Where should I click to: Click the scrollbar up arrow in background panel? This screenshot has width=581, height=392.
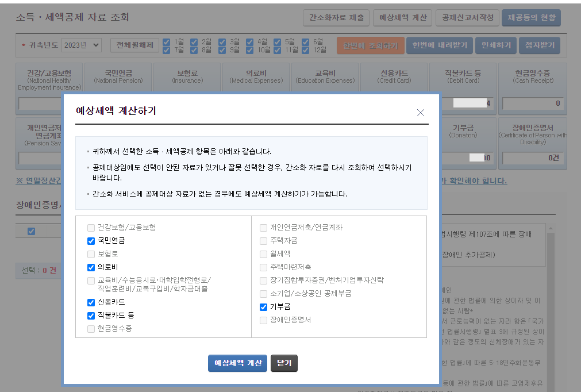pyautogui.click(x=551, y=228)
